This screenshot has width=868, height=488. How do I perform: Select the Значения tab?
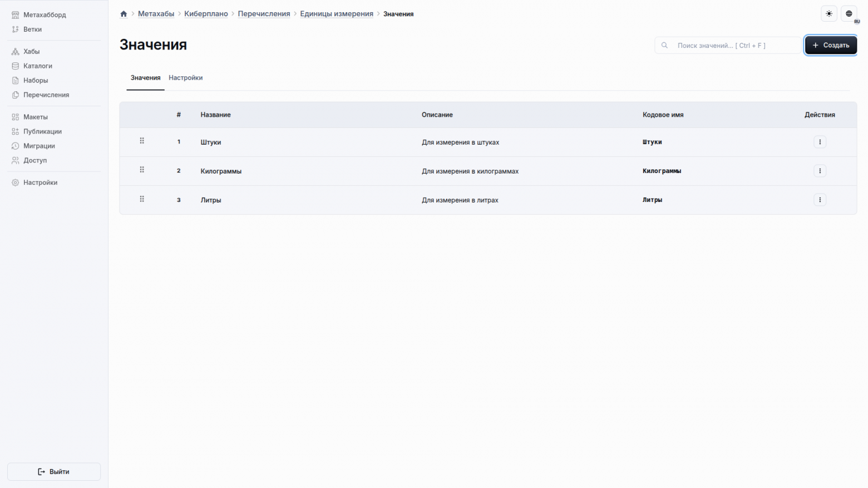[145, 78]
